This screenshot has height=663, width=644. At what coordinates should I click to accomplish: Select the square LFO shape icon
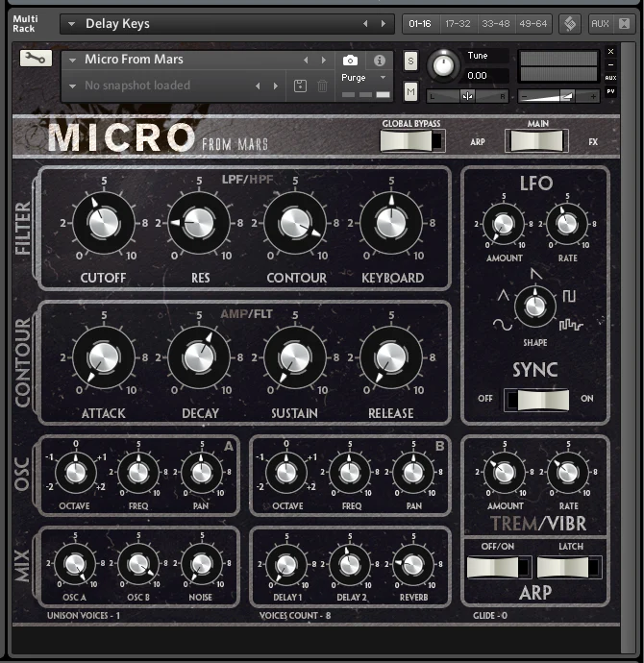(x=569, y=296)
